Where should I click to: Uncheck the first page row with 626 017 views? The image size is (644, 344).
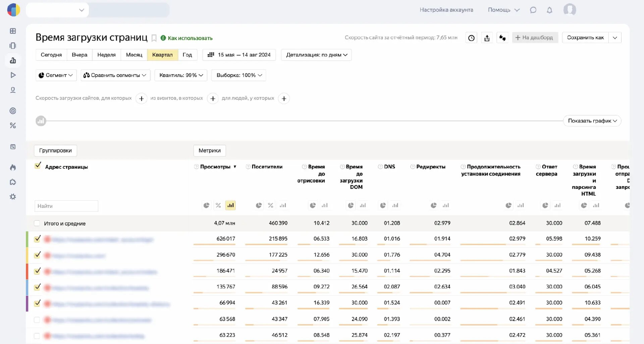coord(37,239)
